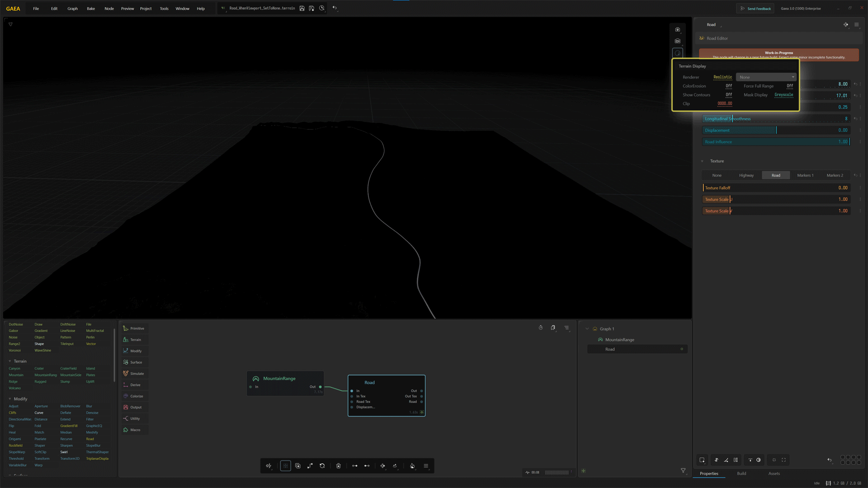The height and width of the screenshot is (488, 868).
Task: Collapse the Graph 1 tree
Action: coord(587,329)
